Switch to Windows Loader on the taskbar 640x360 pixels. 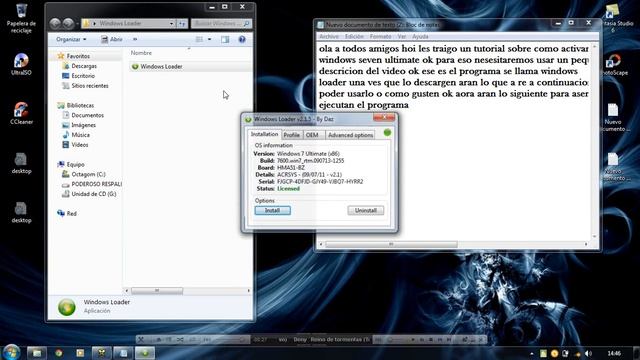pyautogui.click(x=144, y=353)
